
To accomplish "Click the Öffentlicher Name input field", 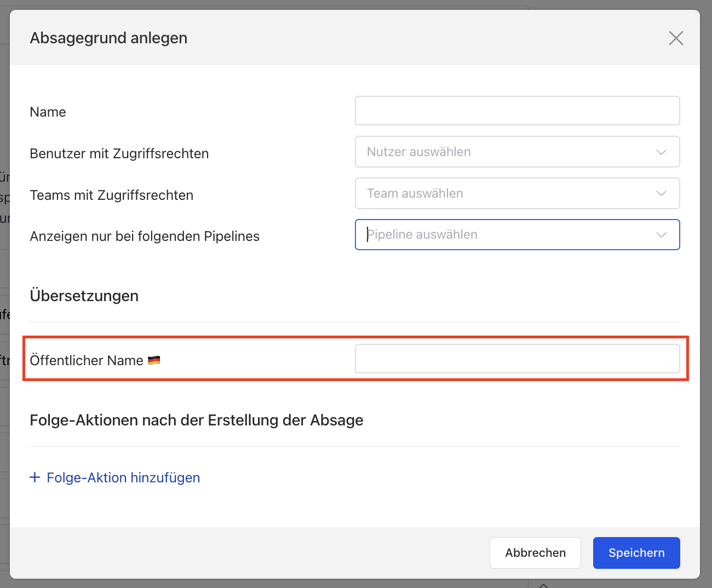I will [517, 359].
